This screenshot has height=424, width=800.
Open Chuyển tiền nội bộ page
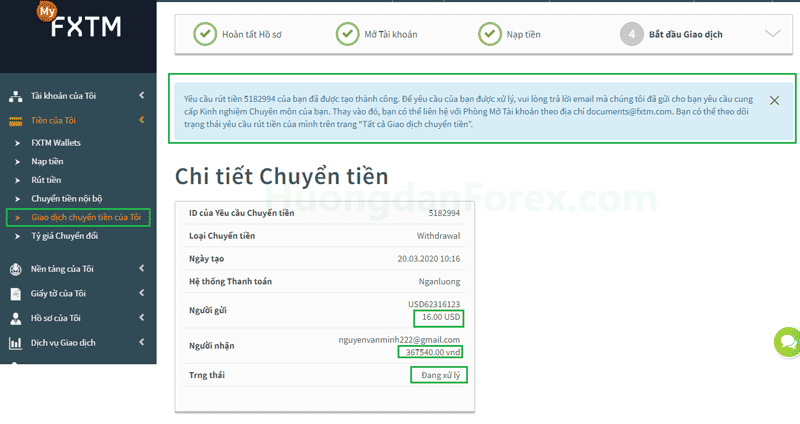click(x=67, y=199)
